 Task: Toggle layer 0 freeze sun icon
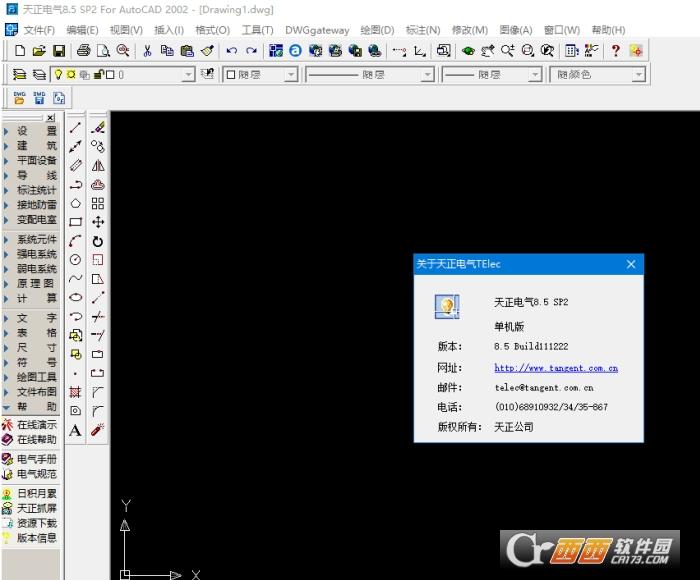coord(71,75)
